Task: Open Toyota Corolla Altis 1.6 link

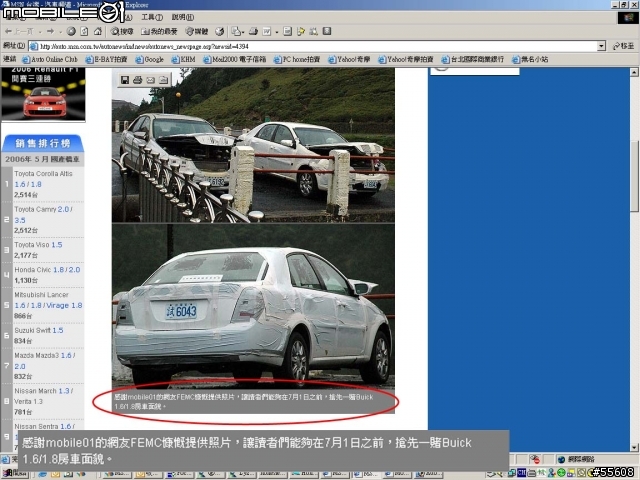Action: 20,184
